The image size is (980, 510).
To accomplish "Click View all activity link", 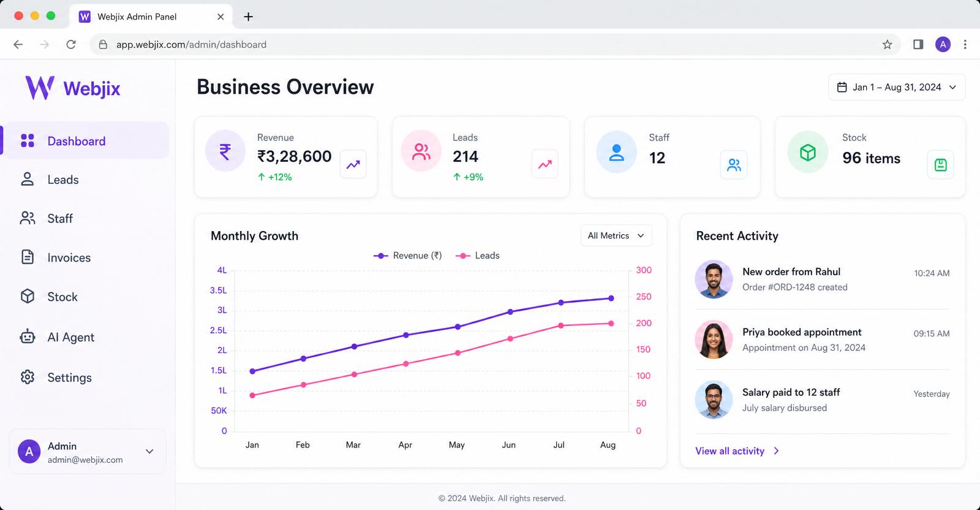I will pos(737,451).
